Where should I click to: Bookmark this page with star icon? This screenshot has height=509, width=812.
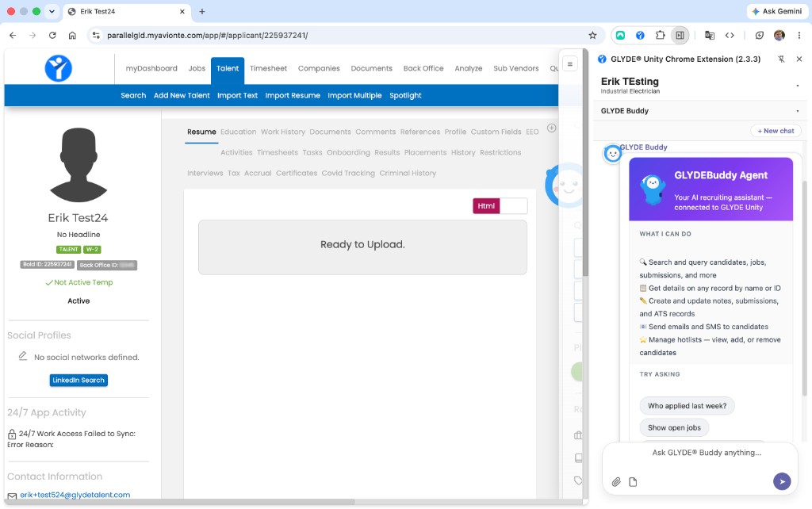click(592, 35)
